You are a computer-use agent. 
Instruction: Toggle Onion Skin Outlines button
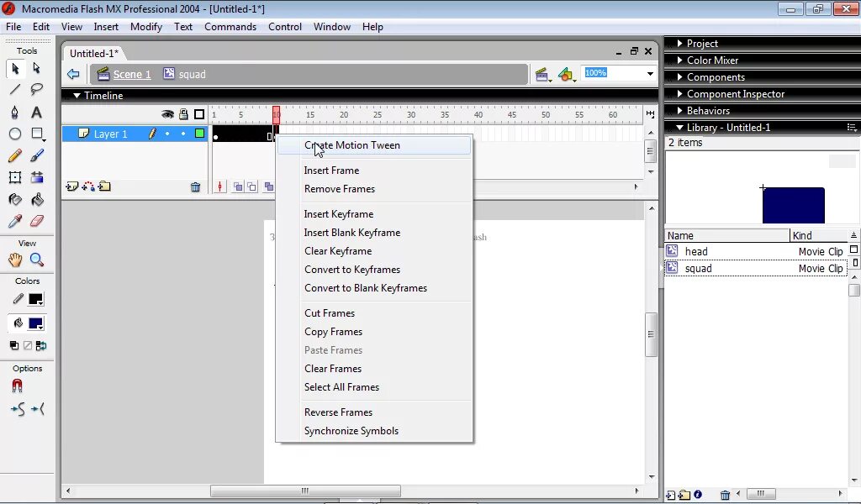pos(251,187)
